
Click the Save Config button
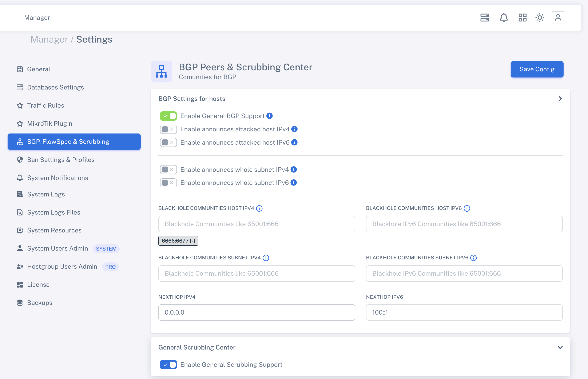coord(537,69)
